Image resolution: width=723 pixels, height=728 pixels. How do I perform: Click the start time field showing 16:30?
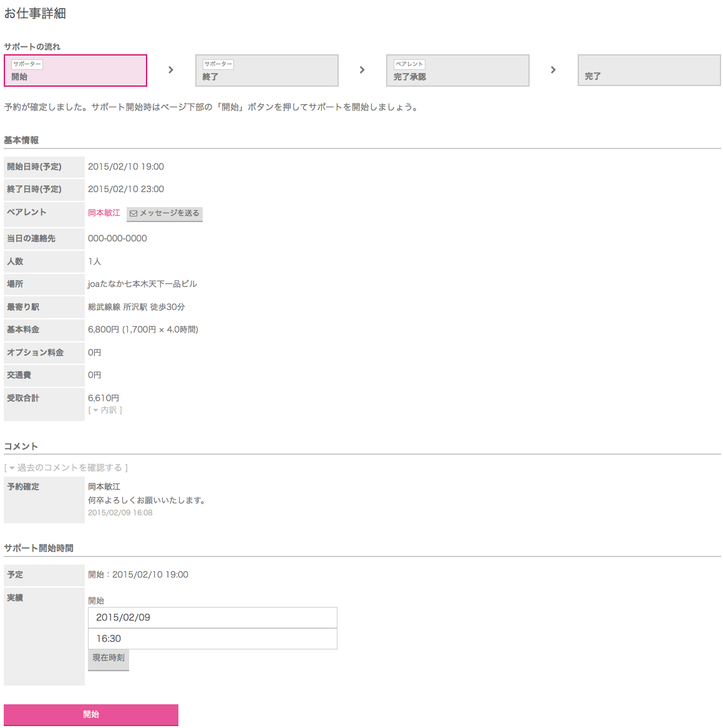[212, 639]
